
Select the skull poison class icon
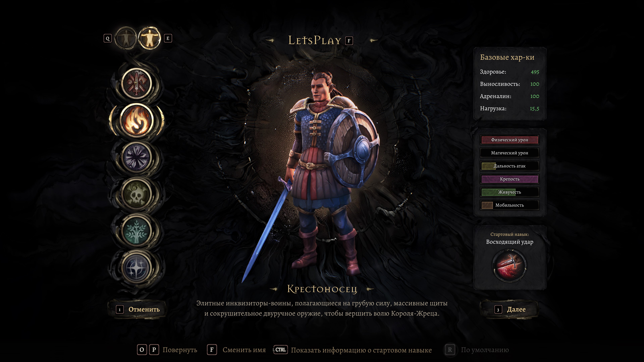[x=137, y=194]
